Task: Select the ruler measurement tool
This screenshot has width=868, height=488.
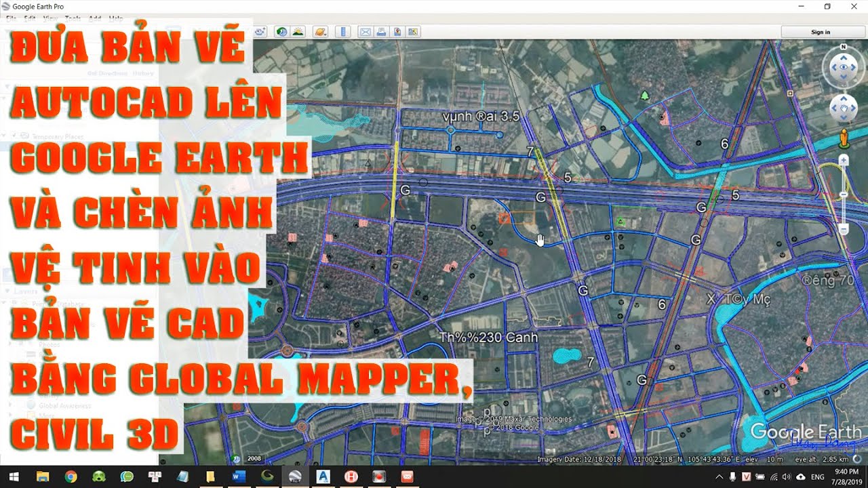Action: pyautogui.click(x=343, y=32)
